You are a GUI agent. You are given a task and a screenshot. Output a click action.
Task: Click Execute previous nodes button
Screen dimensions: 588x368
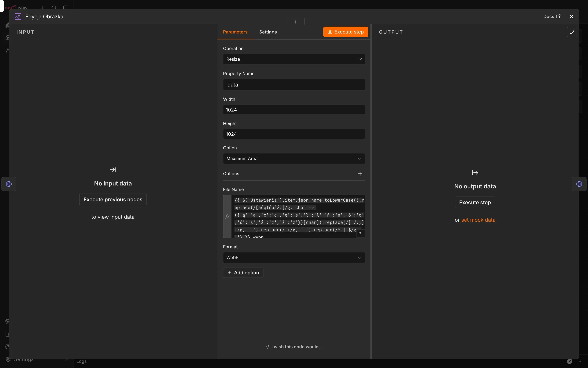(113, 199)
